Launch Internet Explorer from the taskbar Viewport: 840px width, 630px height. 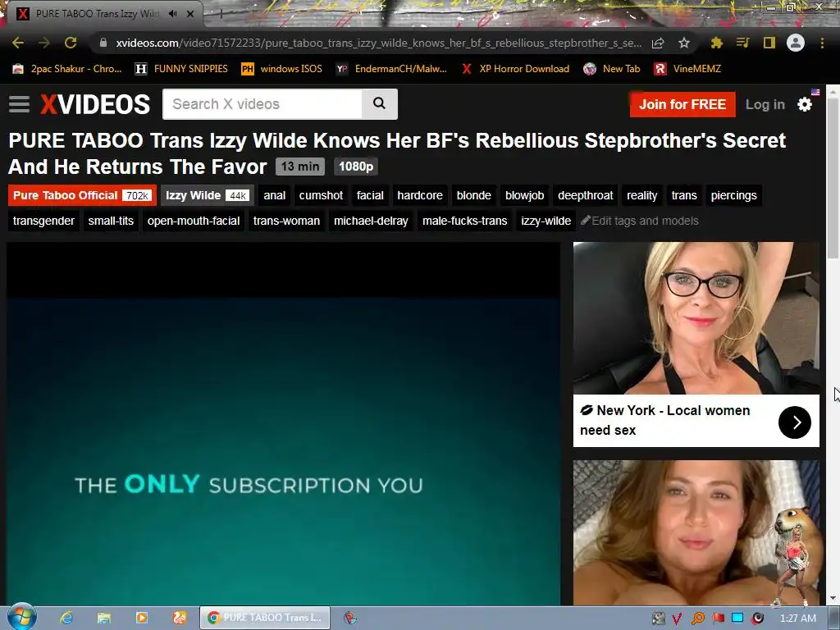click(x=66, y=618)
